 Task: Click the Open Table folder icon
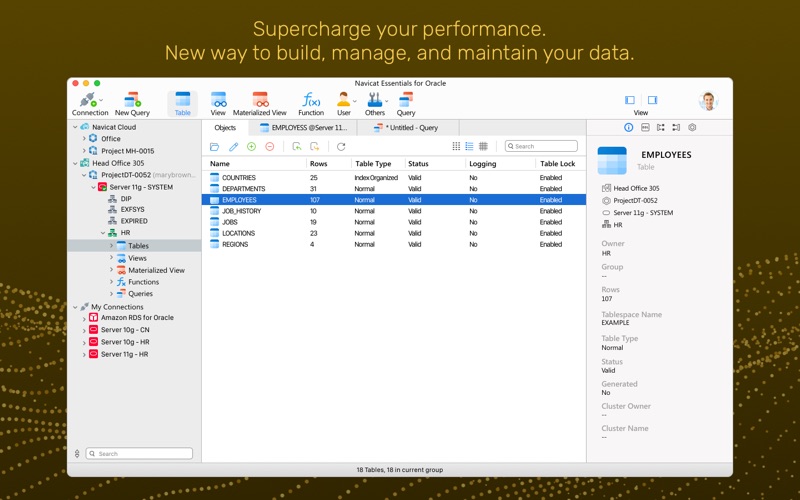(214, 147)
